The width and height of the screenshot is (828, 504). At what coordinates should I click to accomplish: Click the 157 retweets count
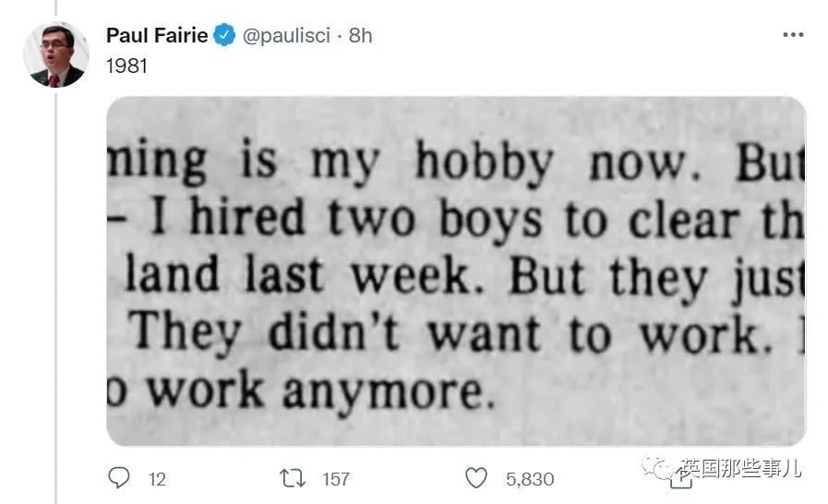point(336,478)
